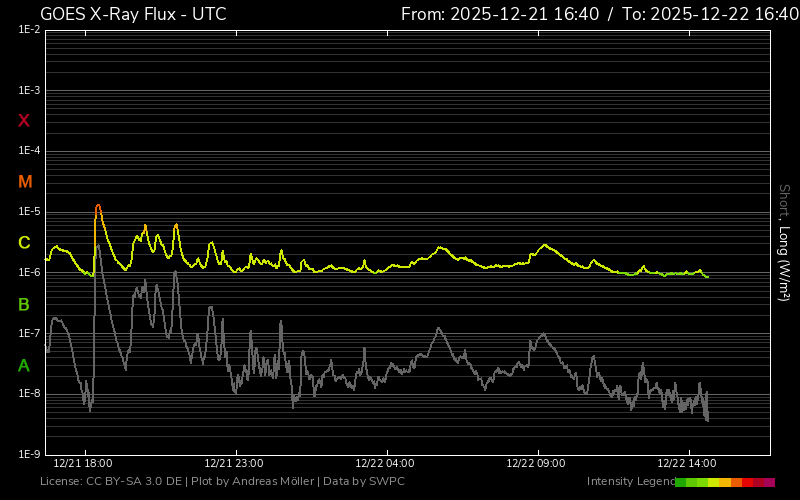Select the dark crimson swatch in Intensity Legend
The image size is (800, 500).
click(x=759, y=482)
